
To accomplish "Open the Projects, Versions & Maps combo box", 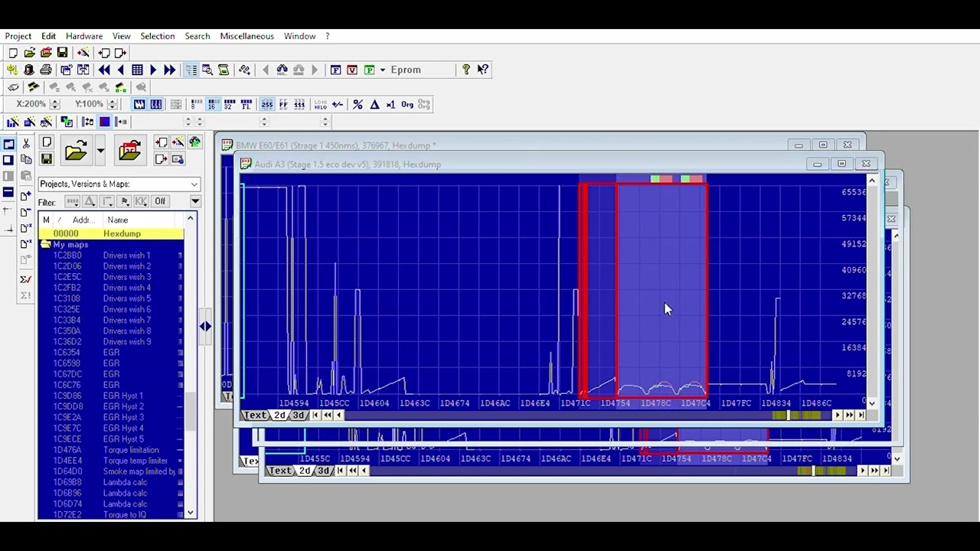I will 119,184.
